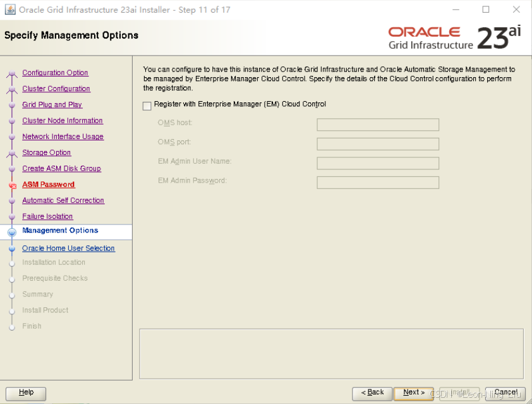Focus the EM Admin Password field
The width and height of the screenshot is (532, 404).
click(378, 183)
